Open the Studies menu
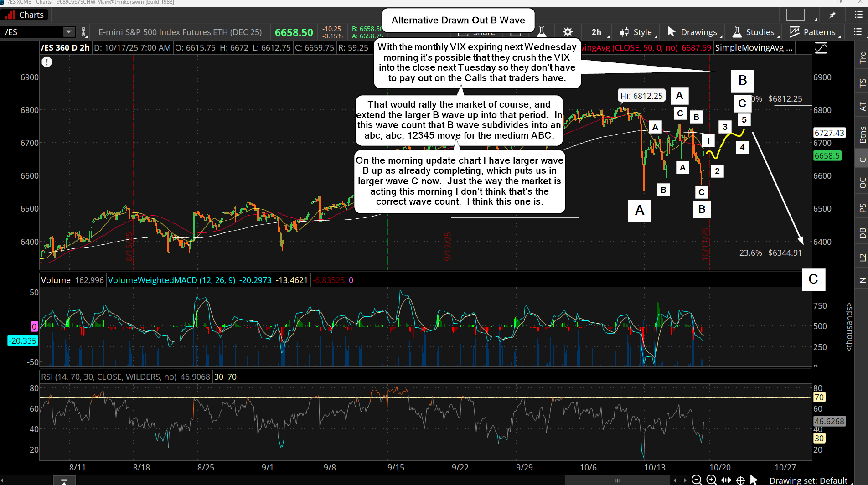This screenshot has height=485, width=868. [x=754, y=32]
